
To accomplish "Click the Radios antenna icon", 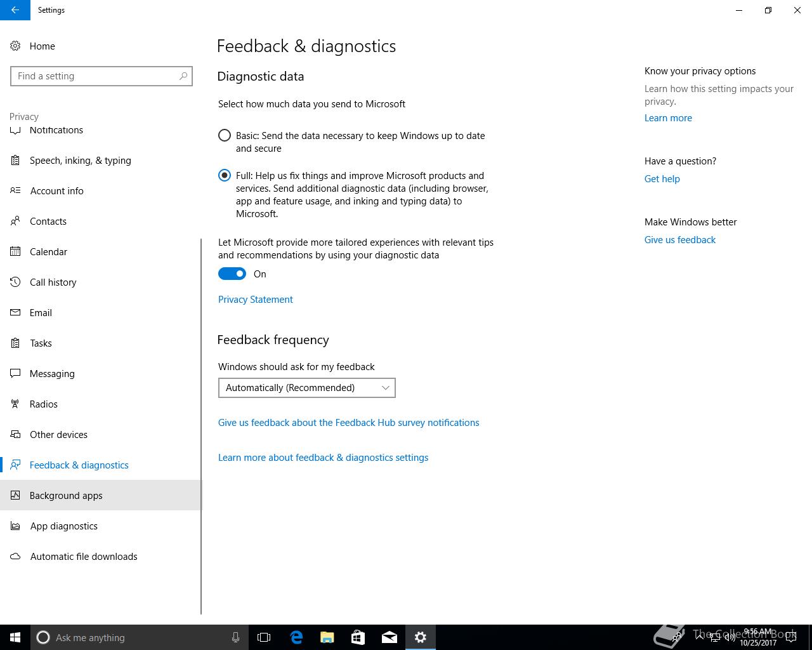I will click(15, 404).
